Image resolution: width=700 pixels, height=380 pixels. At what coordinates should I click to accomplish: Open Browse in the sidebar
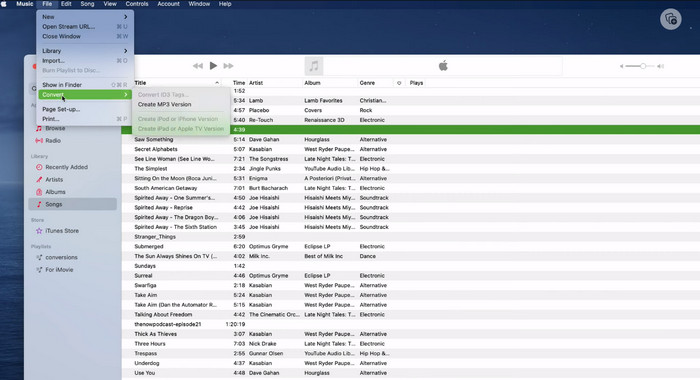(x=55, y=128)
